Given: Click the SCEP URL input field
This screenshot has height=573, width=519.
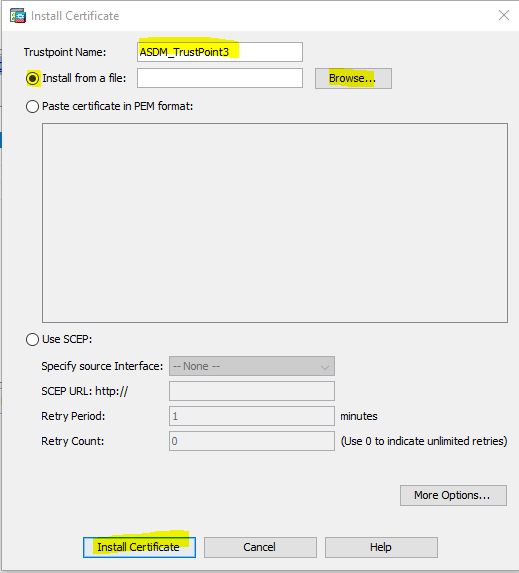Looking at the screenshot, I should coord(252,391).
